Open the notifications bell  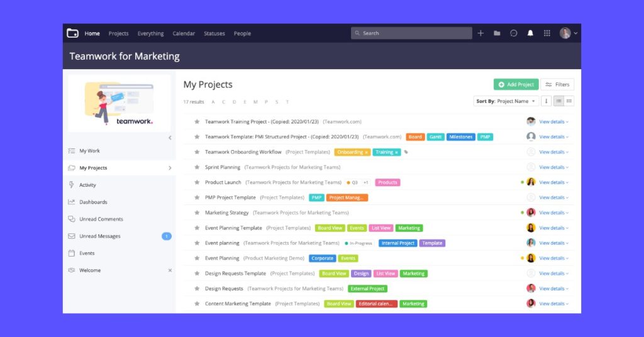click(530, 33)
